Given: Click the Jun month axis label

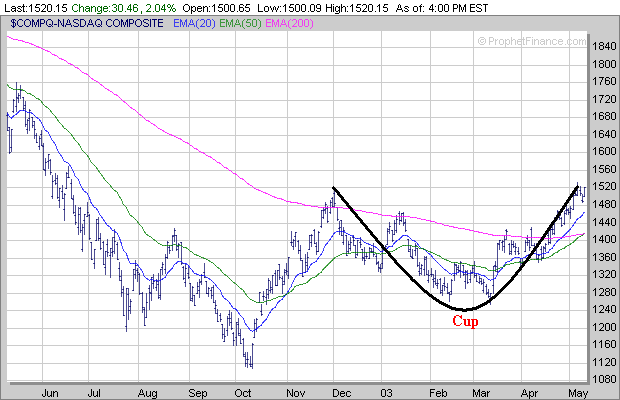Looking at the screenshot, I should click(x=50, y=393).
